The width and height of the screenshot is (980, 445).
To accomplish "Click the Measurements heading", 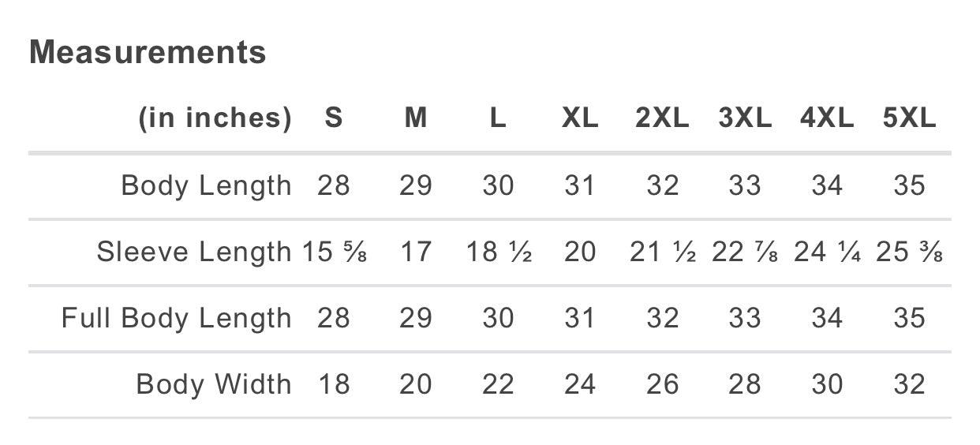I will tap(148, 53).
